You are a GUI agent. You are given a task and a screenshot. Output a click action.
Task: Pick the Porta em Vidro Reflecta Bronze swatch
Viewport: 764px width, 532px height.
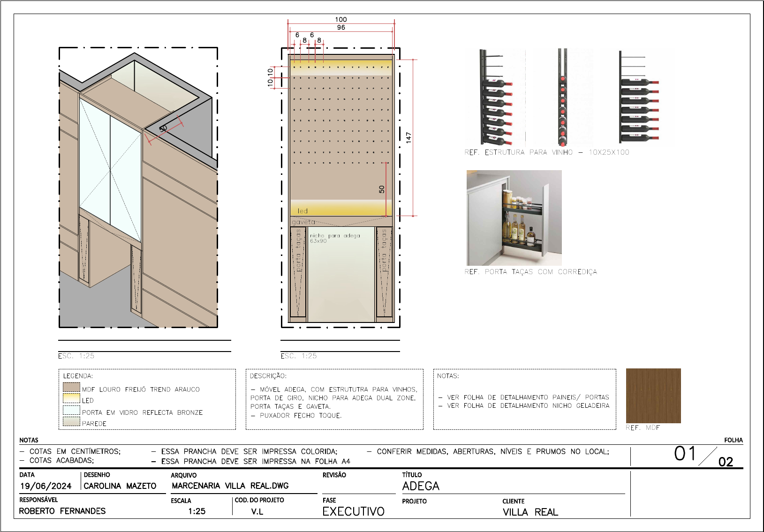coord(71,410)
